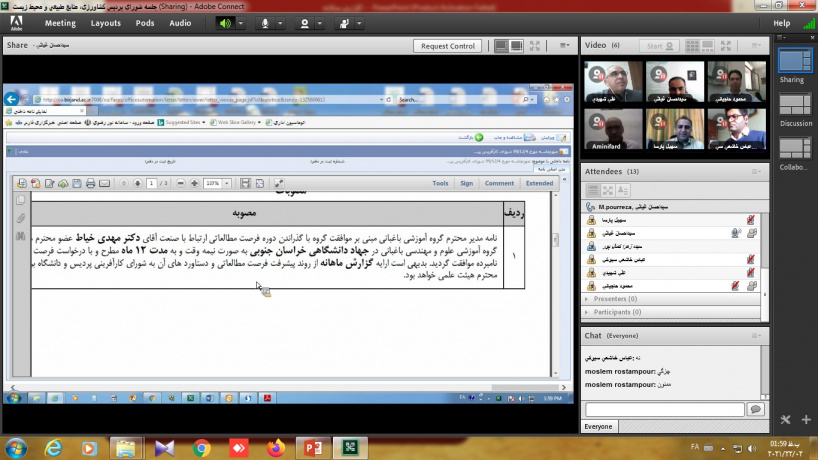Image resolution: width=818 pixels, height=460 pixels.
Task: Open the Meeting menu
Action: [60, 23]
